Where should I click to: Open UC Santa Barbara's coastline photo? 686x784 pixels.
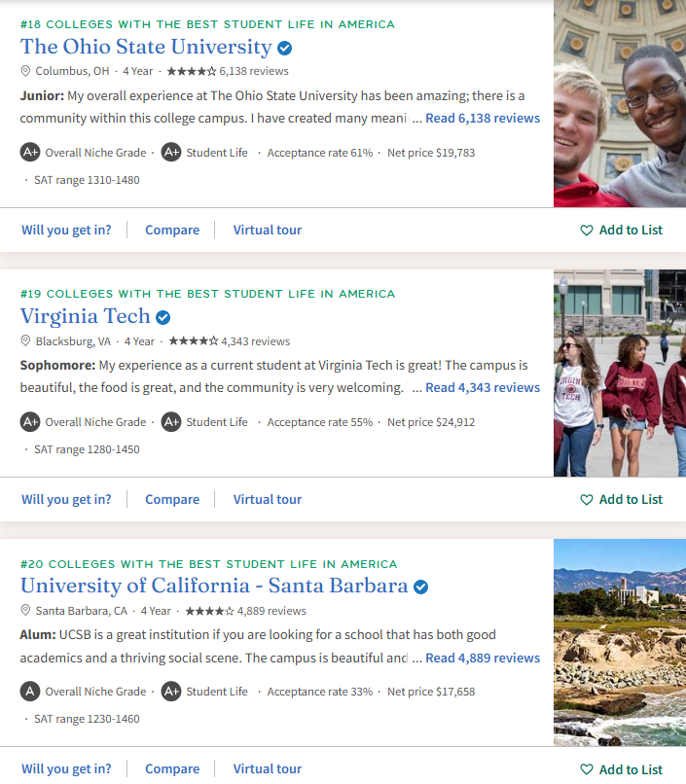click(620, 643)
